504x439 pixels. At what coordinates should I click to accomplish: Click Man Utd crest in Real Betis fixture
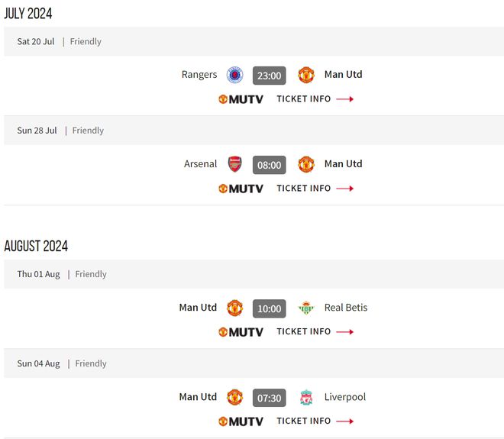(234, 308)
